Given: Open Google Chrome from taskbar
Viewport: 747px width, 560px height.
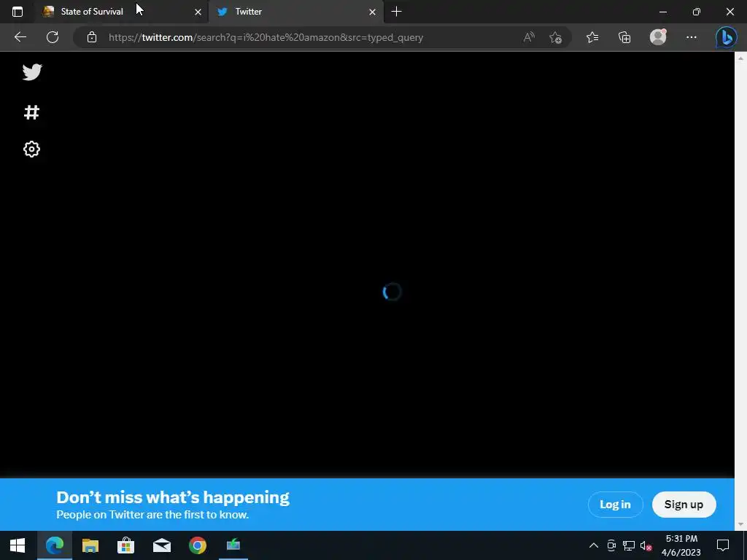Looking at the screenshot, I should click(197, 545).
